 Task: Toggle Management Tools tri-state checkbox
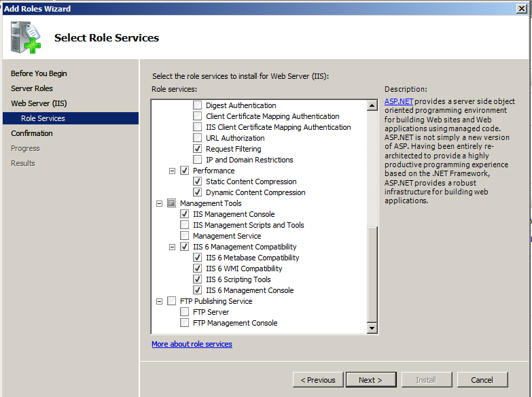171,203
